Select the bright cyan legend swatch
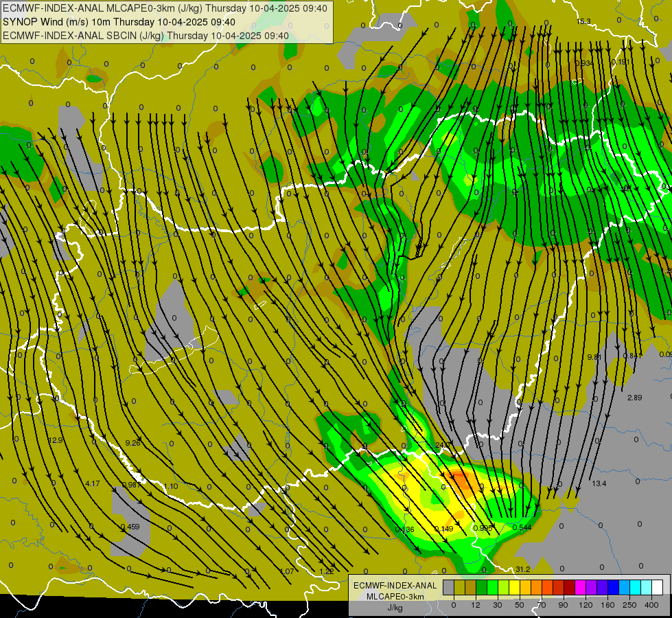This screenshot has width=672, height=618. tap(635, 587)
